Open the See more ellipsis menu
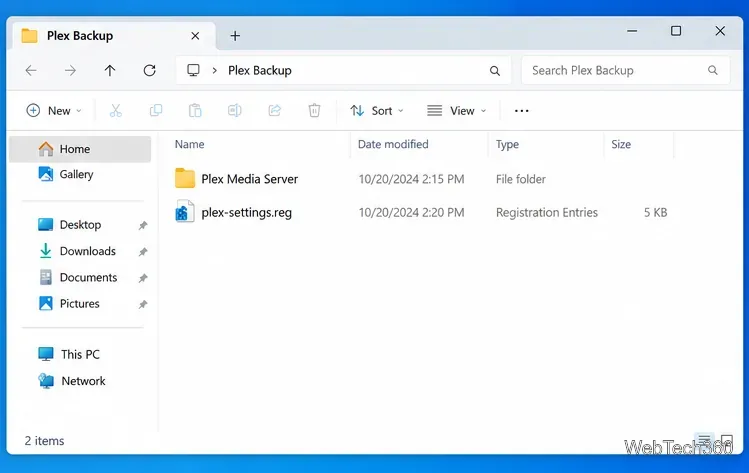 522,111
